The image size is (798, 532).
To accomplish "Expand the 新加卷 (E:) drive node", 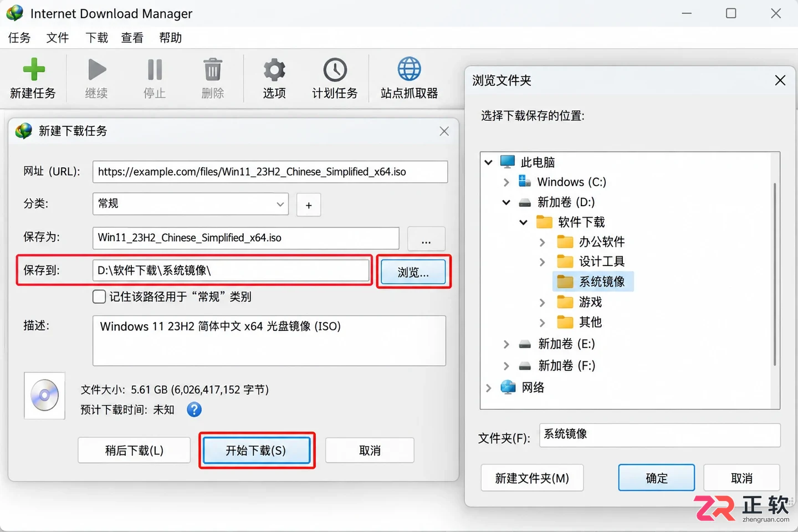I will (x=506, y=344).
